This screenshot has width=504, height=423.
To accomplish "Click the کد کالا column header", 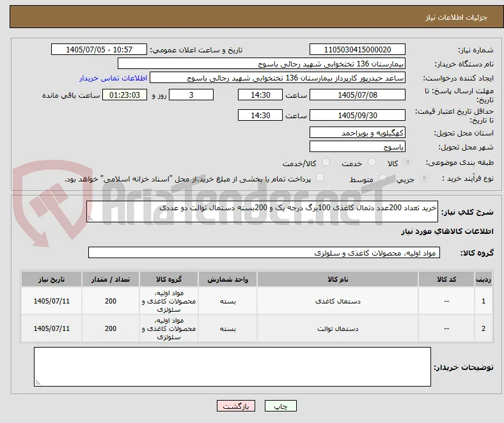I will pyautogui.click(x=446, y=279).
